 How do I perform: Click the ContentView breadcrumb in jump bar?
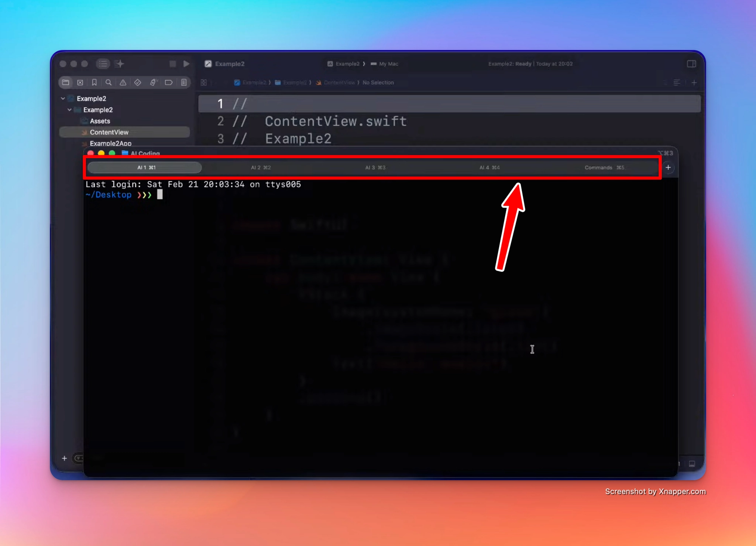click(x=335, y=82)
